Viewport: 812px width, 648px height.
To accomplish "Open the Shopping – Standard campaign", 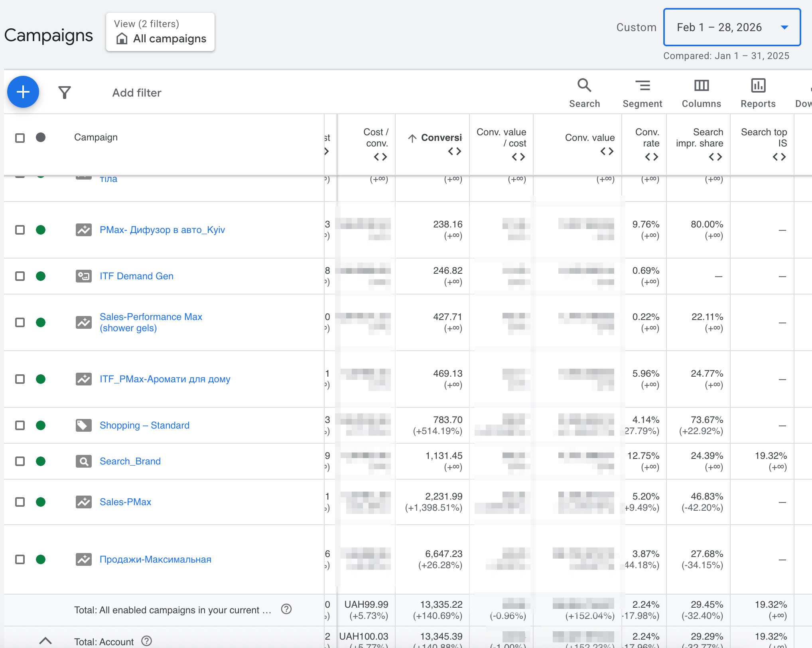I will [144, 425].
